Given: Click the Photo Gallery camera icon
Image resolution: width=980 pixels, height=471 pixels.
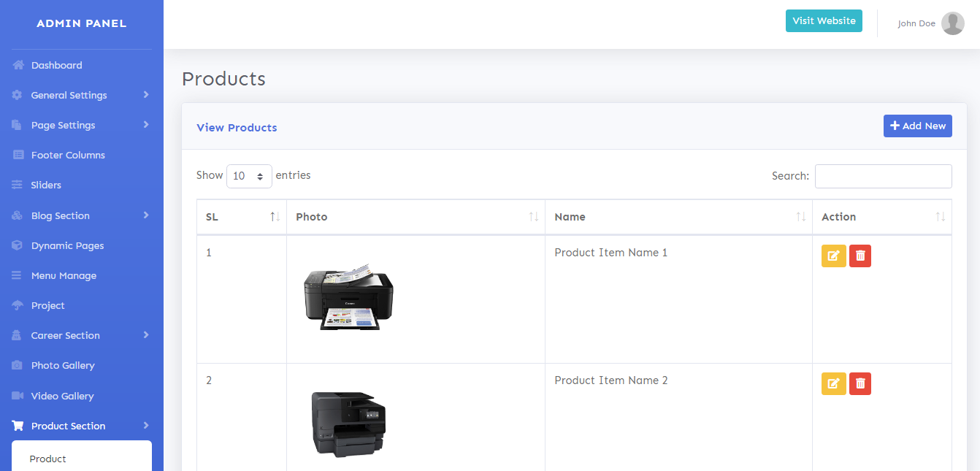Looking at the screenshot, I should (x=18, y=366).
